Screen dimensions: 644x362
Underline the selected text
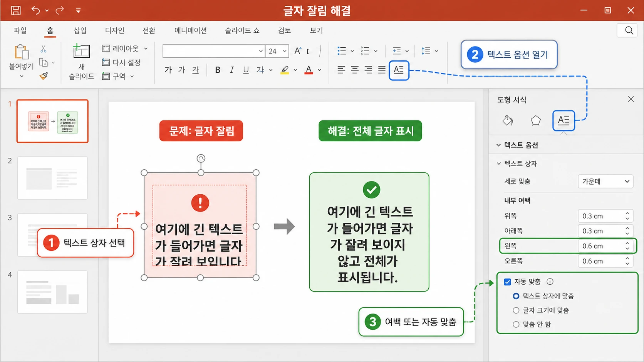click(x=246, y=70)
